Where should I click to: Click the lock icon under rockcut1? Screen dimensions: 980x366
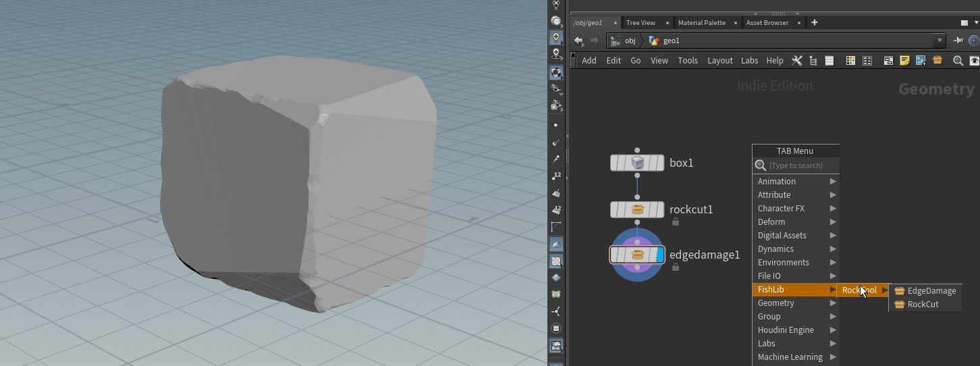675,221
